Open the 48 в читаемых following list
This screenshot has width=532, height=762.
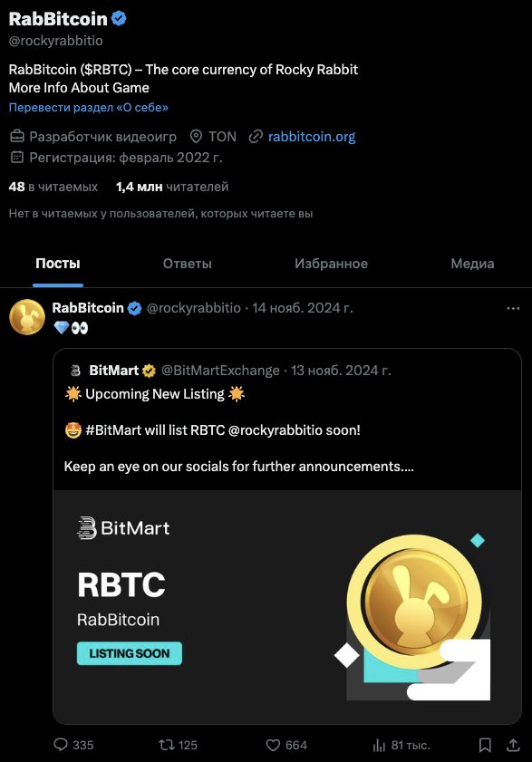pyautogui.click(x=53, y=187)
